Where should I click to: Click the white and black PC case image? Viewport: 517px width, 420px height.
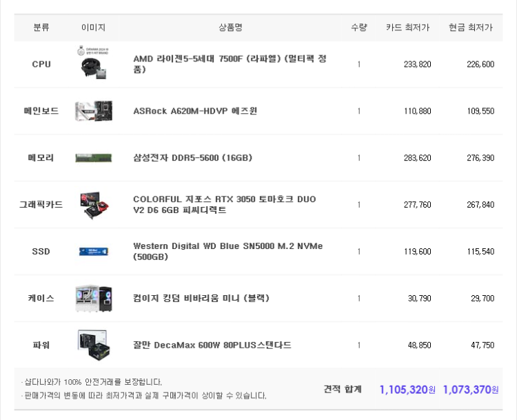point(93,299)
